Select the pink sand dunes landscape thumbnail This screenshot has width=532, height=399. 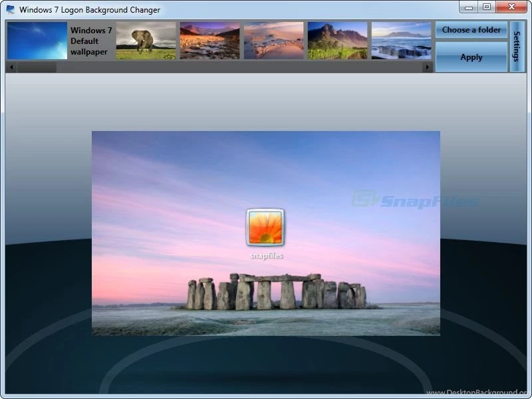tap(273, 41)
